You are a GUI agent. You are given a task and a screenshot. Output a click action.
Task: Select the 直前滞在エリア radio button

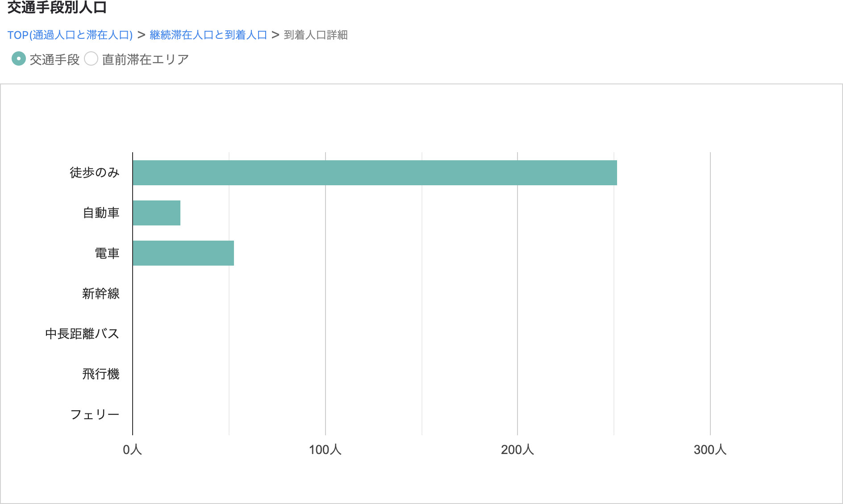coord(91,59)
